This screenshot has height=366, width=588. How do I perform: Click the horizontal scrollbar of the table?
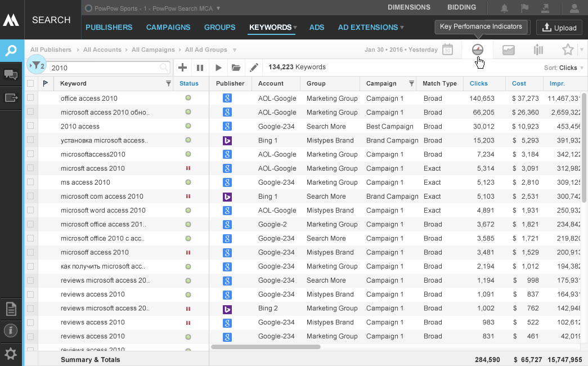point(266,347)
